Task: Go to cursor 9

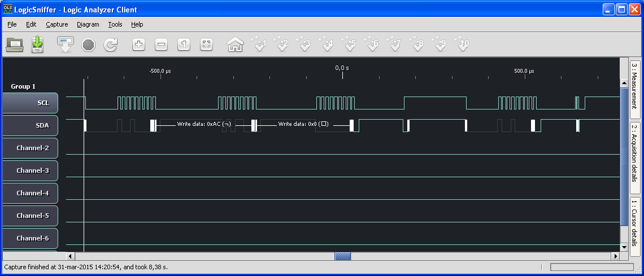Action: coord(440,43)
